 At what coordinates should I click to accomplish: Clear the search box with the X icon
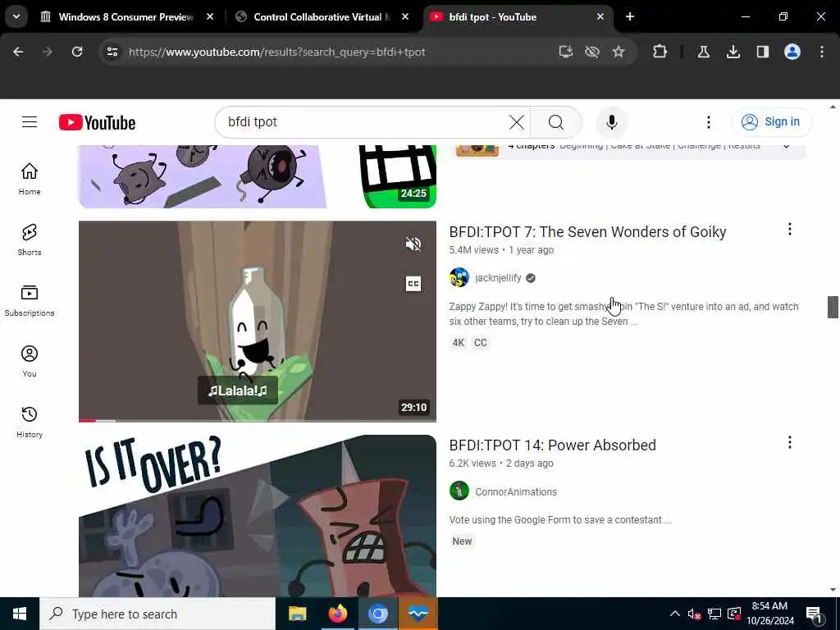[517, 122]
